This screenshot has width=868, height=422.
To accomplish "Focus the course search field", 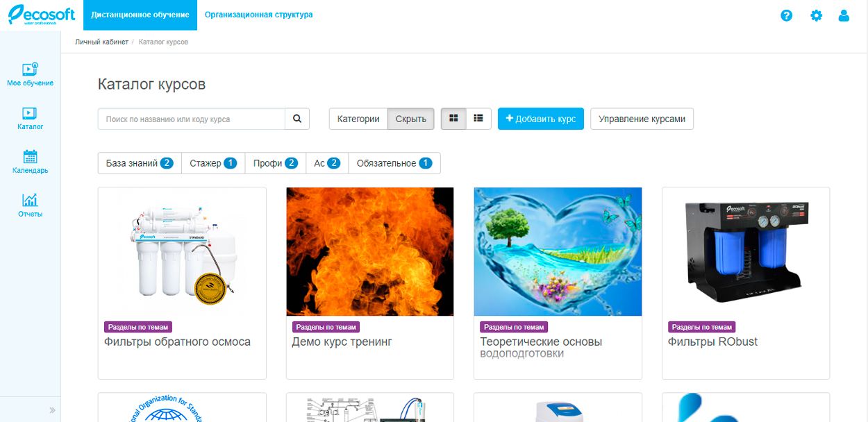I will 192,119.
